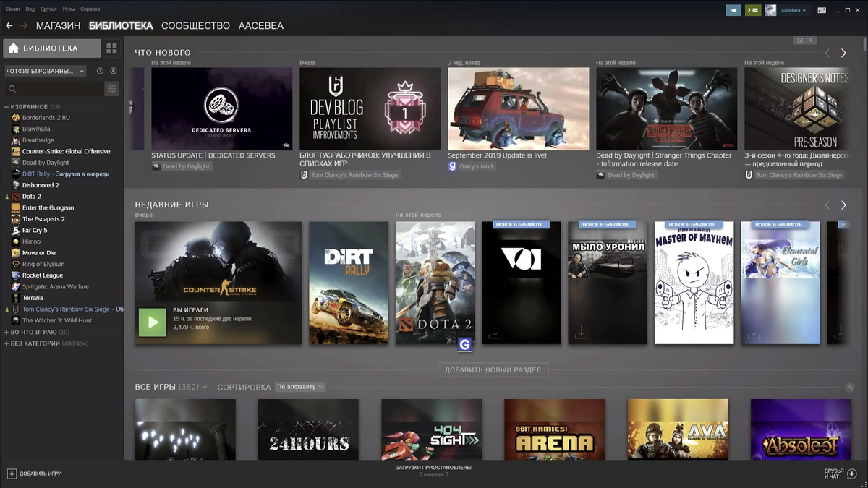Switch to Big Picture mode icon
Image resolution: width=868 pixels, height=488 pixels.
coord(822,10)
